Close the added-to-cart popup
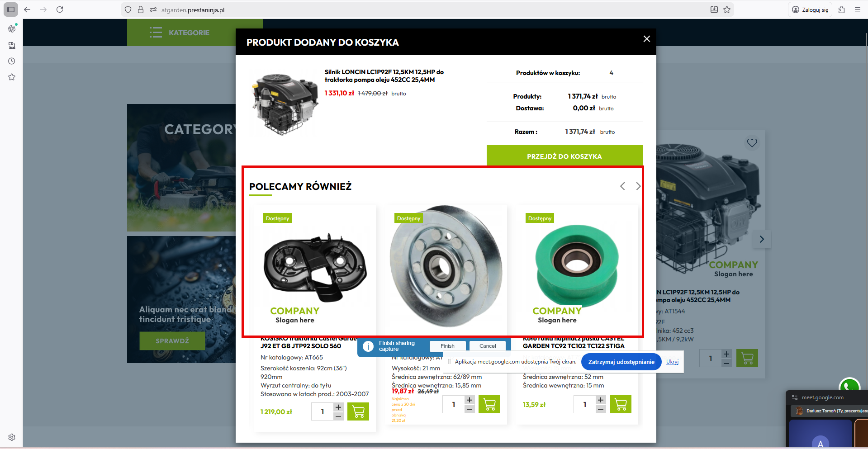Image resolution: width=868 pixels, height=449 pixels. point(646,39)
